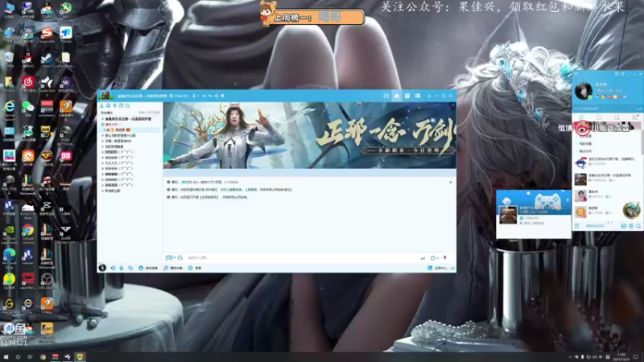The width and height of the screenshot is (644, 362).
Task: Expand the dropdown beside chat bubble icon
Action: [437, 258]
